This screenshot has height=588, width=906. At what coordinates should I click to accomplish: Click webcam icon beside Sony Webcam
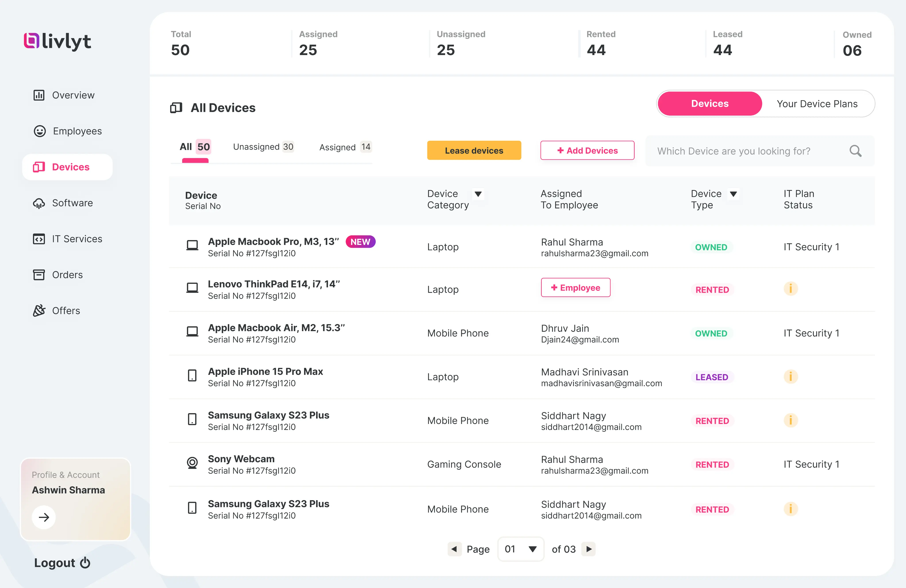point(192,463)
